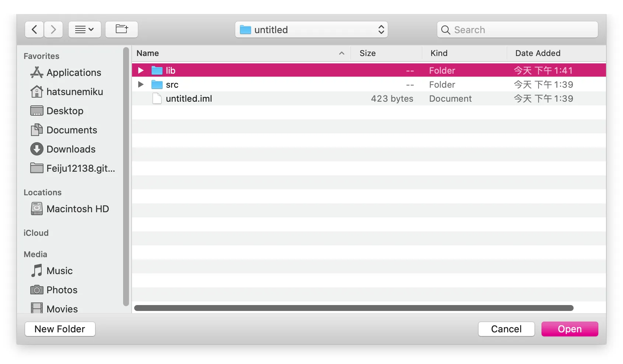Viewport: 623px width, 364px height.
Task: Click the Search field
Action: 517,29
